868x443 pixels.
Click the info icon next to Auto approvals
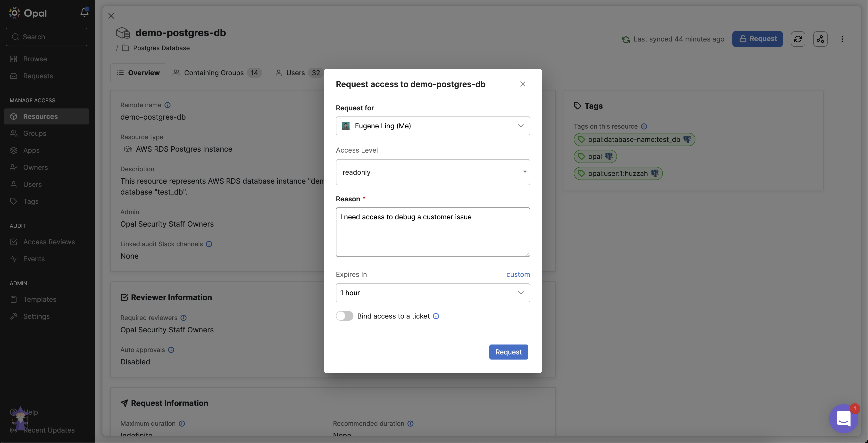(x=171, y=350)
